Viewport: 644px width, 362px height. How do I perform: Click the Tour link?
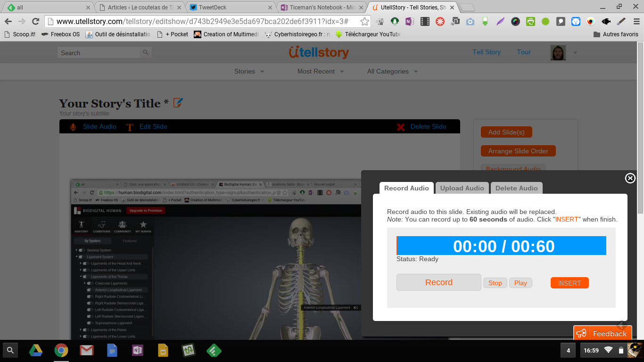[x=524, y=52]
